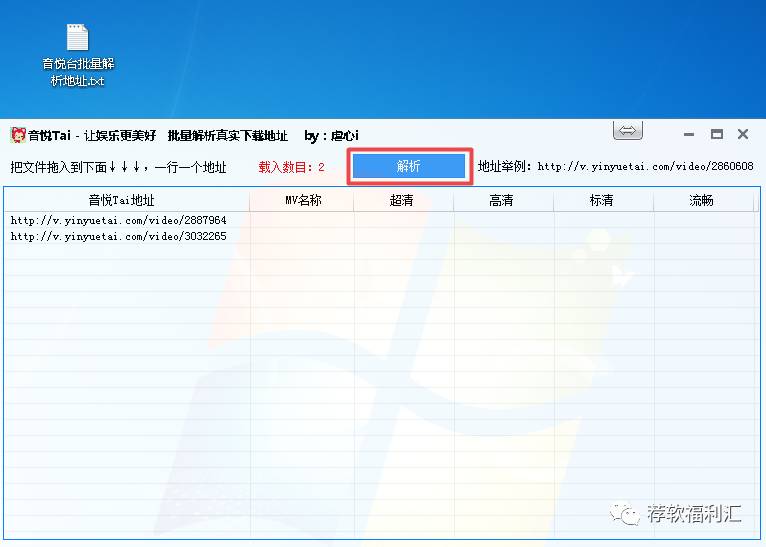Select the 音悦台批量解析地址.txt desktop file

[x=78, y=56]
